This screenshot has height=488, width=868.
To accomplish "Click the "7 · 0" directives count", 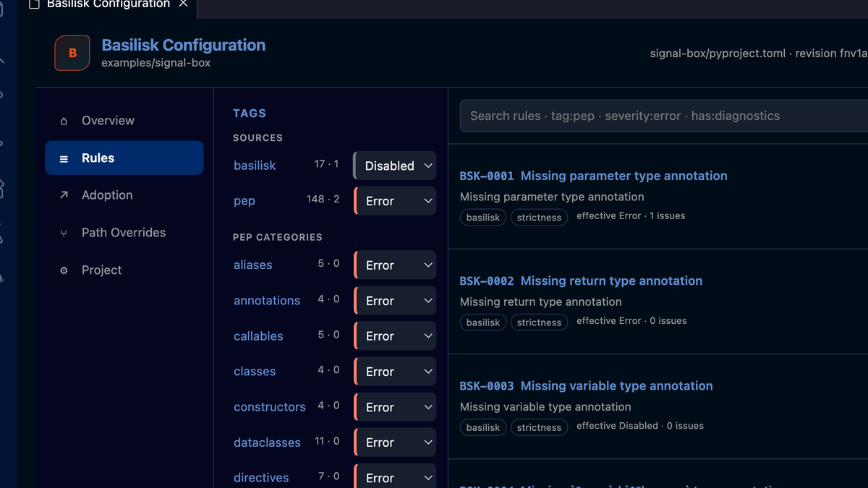I will (x=328, y=476).
